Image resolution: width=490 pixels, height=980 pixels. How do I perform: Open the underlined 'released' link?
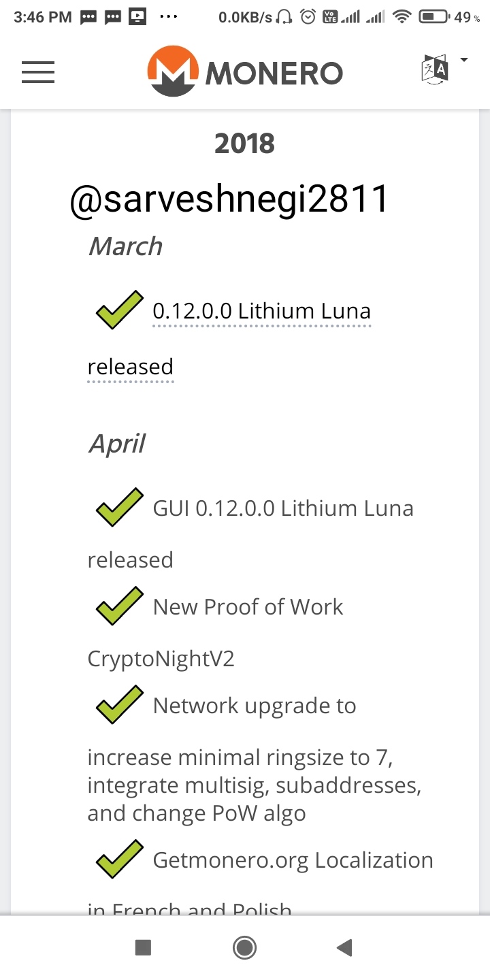(131, 367)
